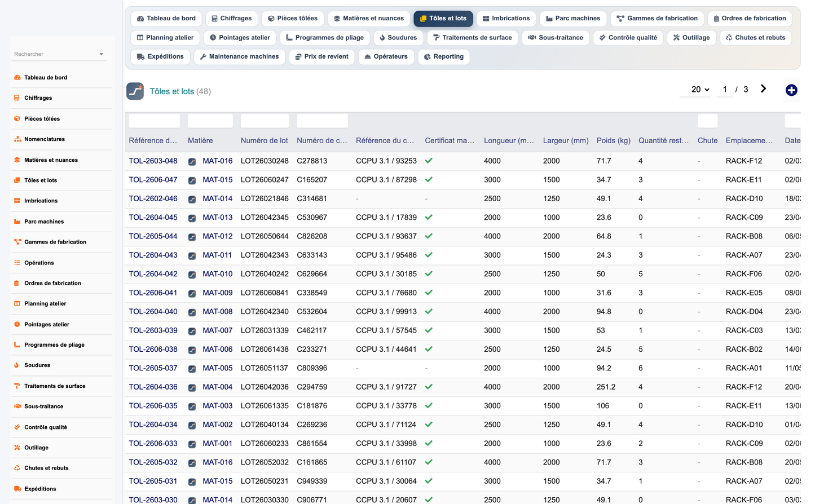Open material icon beside MAT-012 in row TOL-2605-044
Image resolution: width=815 pixels, height=504 pixels.
(192, 237)
